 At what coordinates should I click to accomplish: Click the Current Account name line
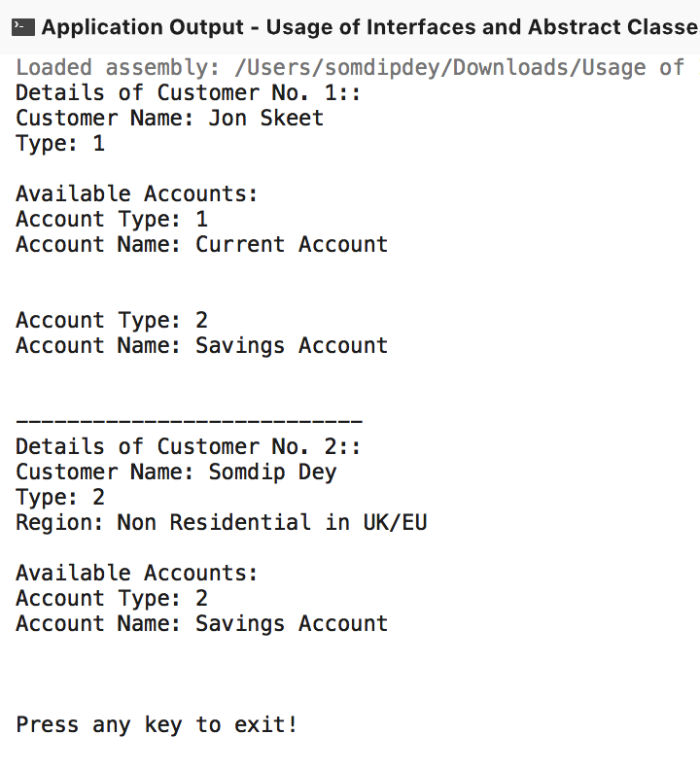pyautogui.click(x=201, y=245)
